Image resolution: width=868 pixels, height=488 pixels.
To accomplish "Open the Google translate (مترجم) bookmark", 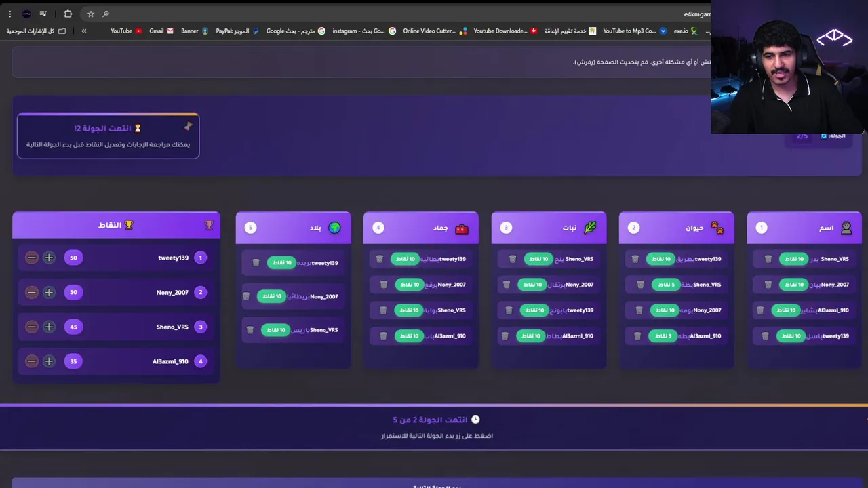I will (x=296, y=30).
